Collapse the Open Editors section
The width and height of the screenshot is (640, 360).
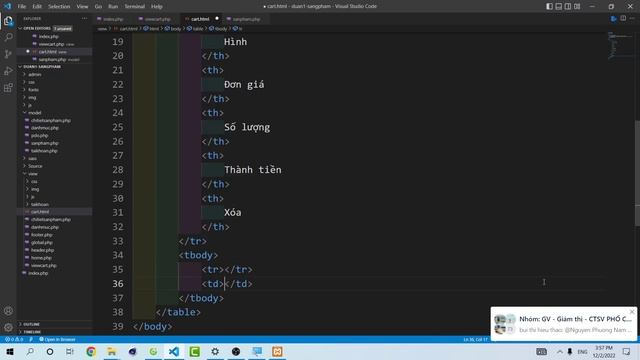(37, 29)
